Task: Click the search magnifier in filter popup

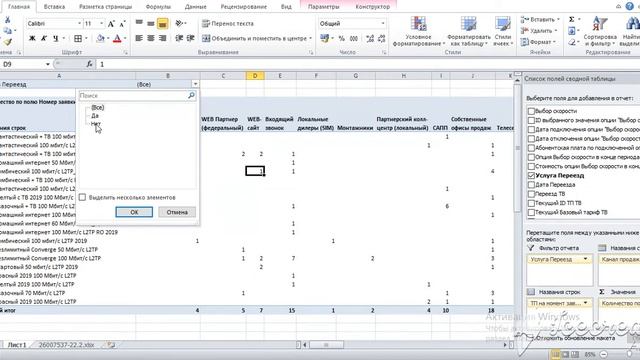Action: point(191,96)
